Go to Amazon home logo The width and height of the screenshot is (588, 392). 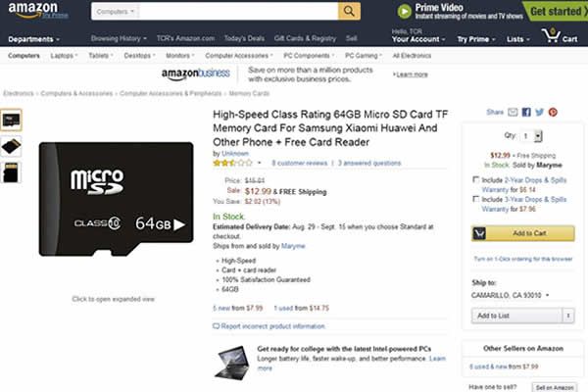pyautogui.click(x=37, y=10)
